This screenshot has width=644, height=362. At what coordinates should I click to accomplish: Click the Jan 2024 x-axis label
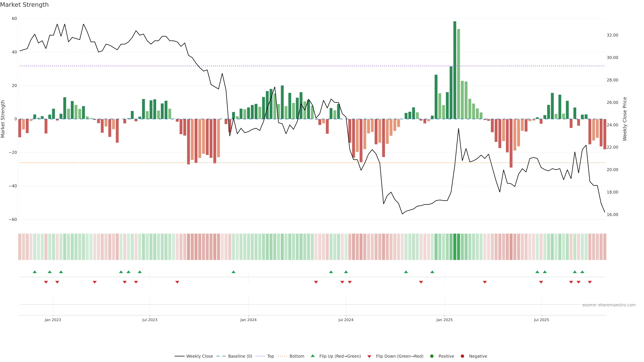[248, 320]
